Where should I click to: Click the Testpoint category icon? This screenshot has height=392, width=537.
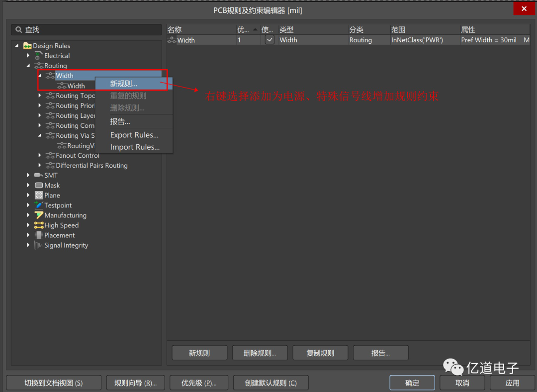click(x=39, y=205)
